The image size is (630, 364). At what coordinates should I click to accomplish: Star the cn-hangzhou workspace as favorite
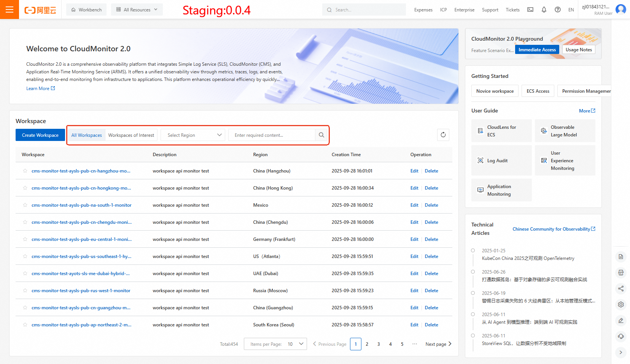coord(25,171)
